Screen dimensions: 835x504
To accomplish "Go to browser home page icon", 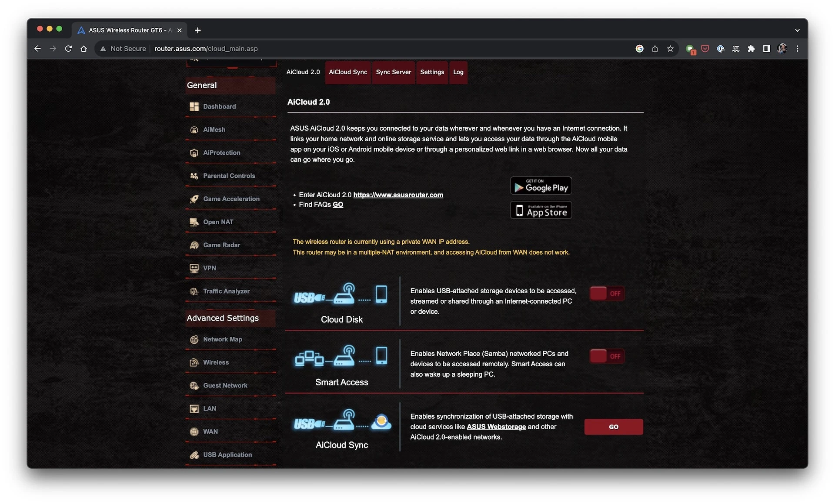I will [x=83, y=49].
